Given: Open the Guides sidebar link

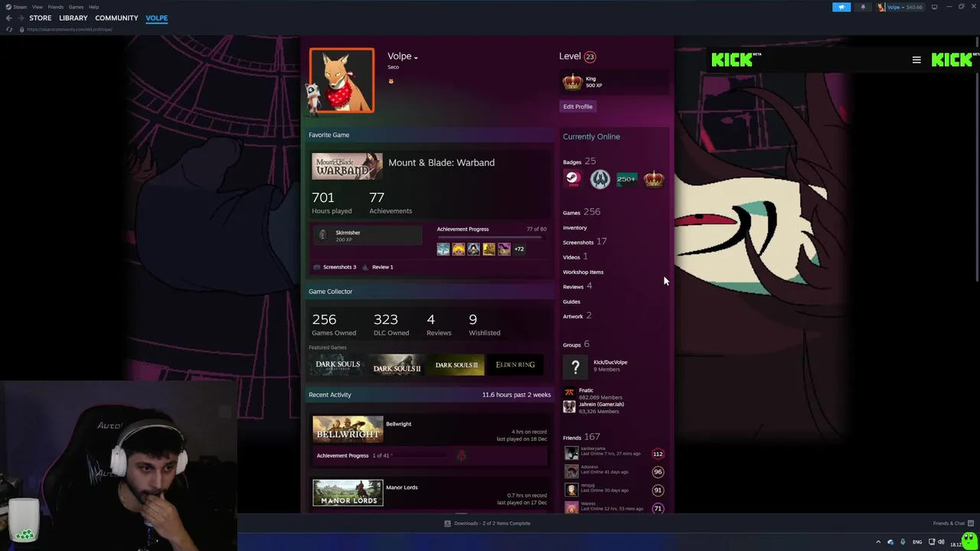Looking at the screenshot, I should click(571, 302).
